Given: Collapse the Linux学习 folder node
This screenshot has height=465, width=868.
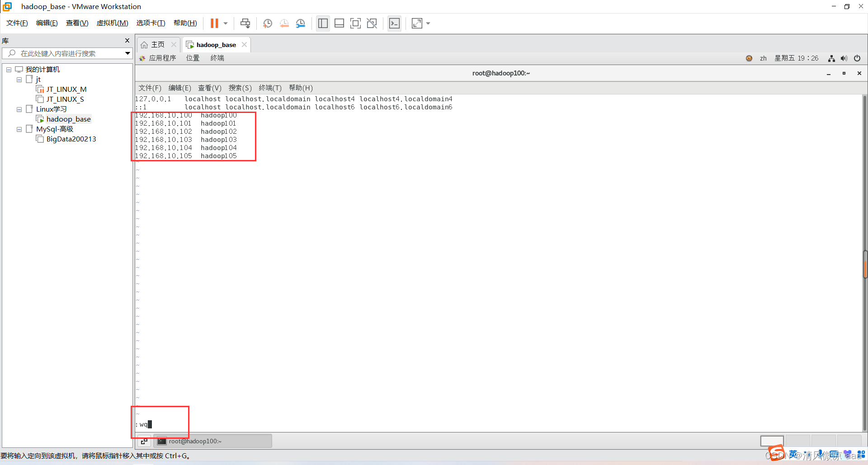Looking at the screenshot, I should (x=19, y=109).
